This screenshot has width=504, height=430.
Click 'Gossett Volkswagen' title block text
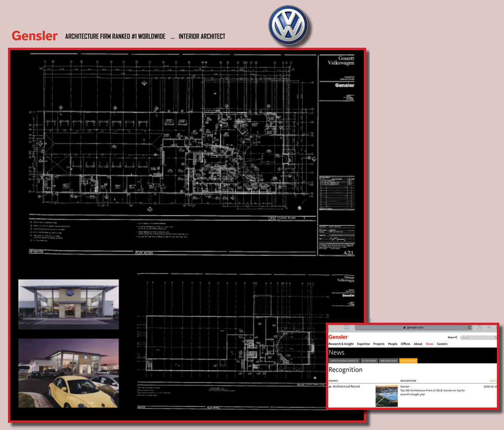pyautogui.click(x=341, y=61)
